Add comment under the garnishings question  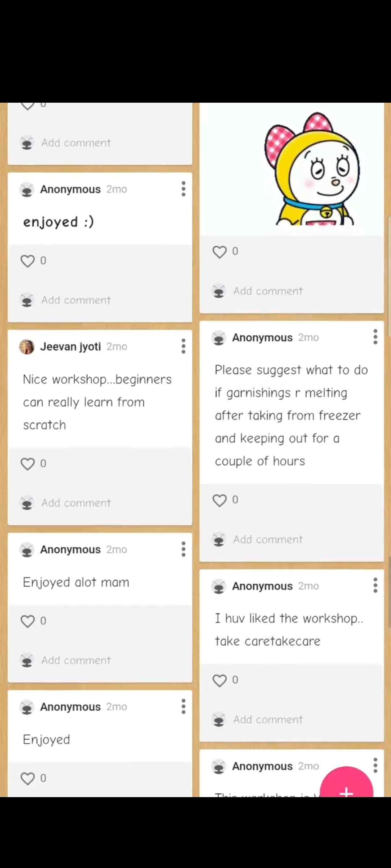[x=268, y=540]
